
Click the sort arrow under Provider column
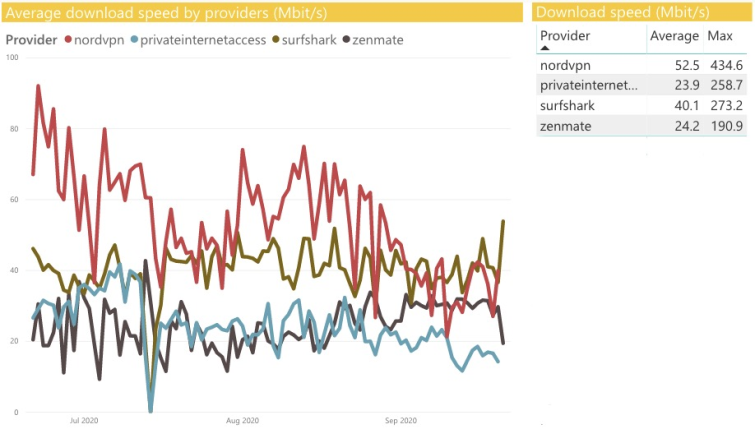pos(545,48)
